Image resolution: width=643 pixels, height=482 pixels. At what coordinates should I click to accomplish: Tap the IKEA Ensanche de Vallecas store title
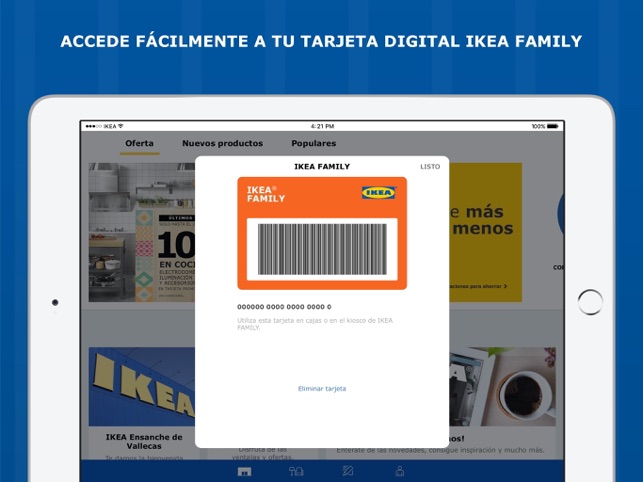point(144,441)
